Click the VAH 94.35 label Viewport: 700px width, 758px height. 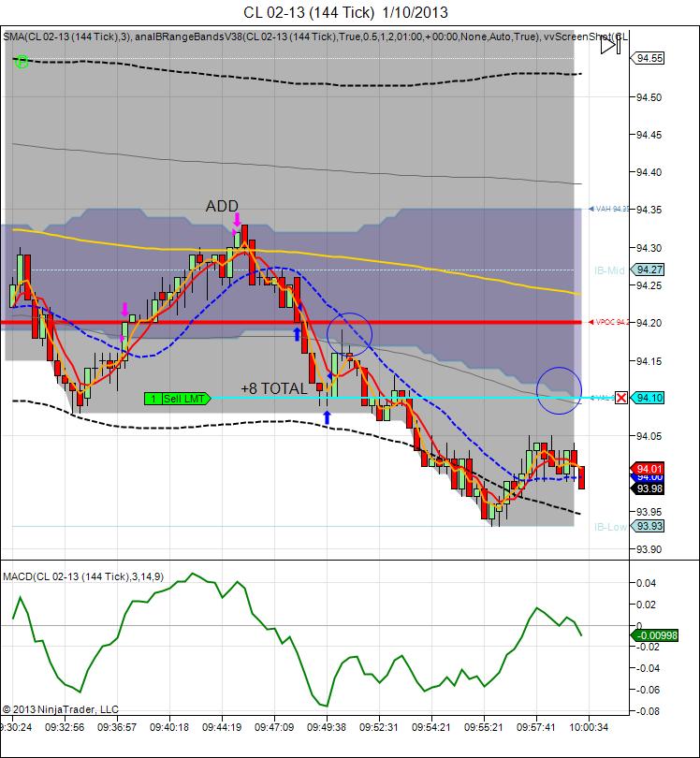(608, 209)
